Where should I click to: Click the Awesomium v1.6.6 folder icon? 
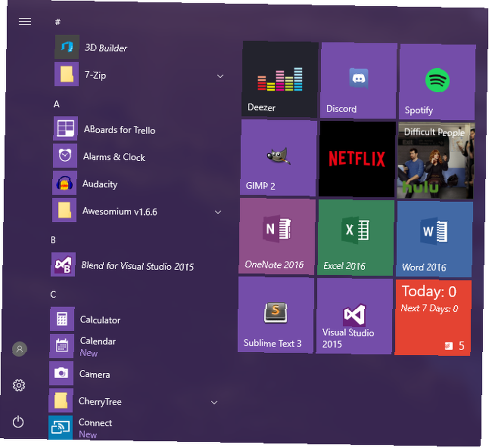point(64,210)
